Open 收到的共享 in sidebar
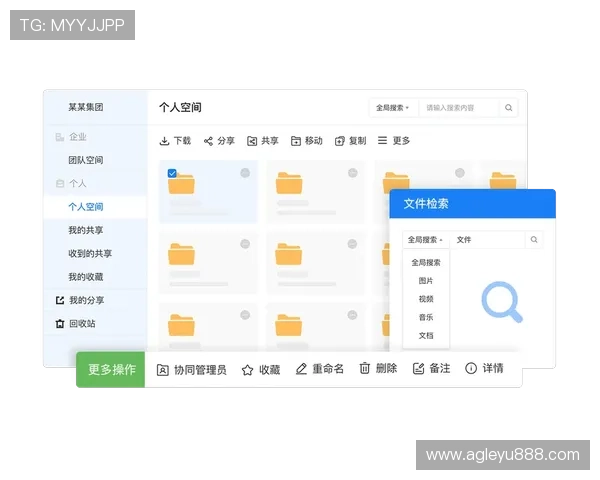 tap(90, 254)
